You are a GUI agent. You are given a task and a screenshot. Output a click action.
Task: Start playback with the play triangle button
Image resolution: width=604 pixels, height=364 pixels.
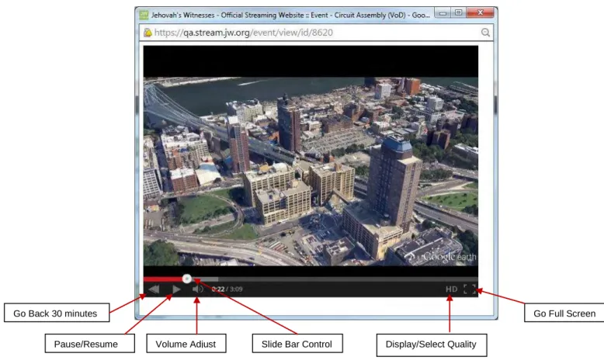tap(176, 289)
